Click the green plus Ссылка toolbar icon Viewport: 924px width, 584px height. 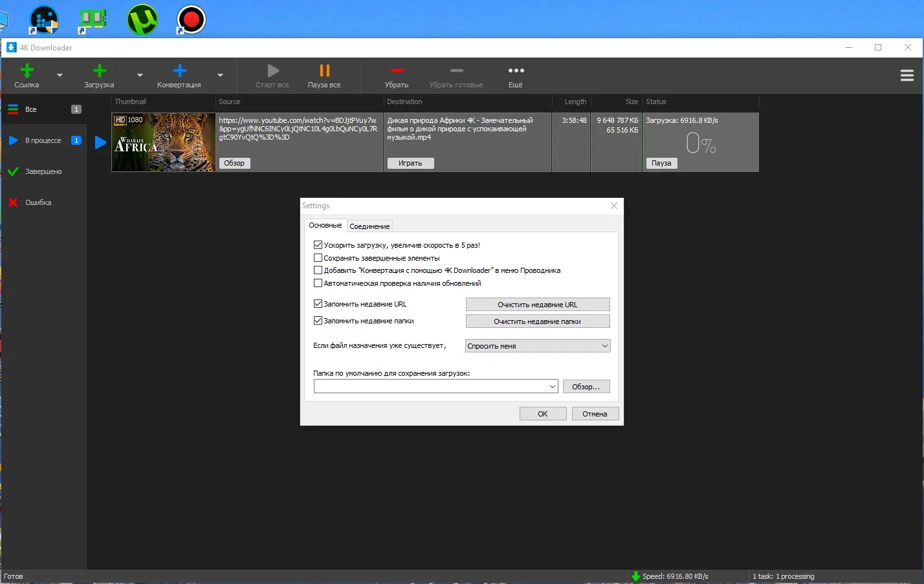27,70
